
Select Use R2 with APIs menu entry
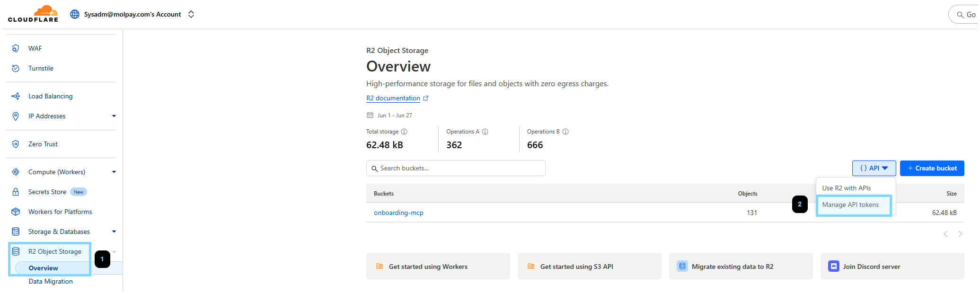click(x=847, y=188)
